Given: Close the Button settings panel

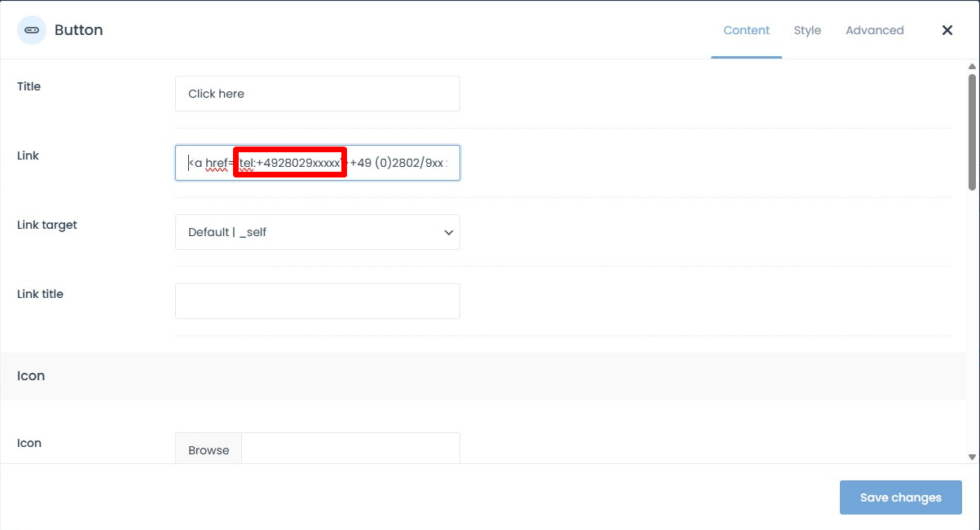Looking at the screenshot, I should 947,30.
